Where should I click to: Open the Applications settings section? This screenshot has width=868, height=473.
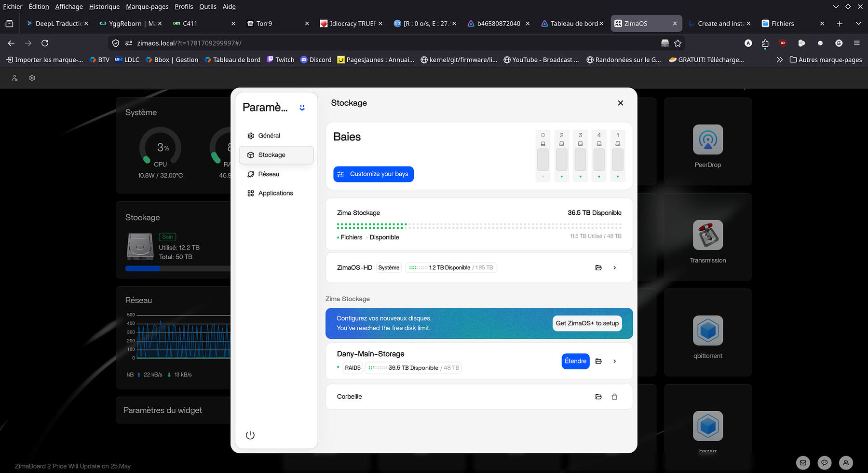click(276, 193)
